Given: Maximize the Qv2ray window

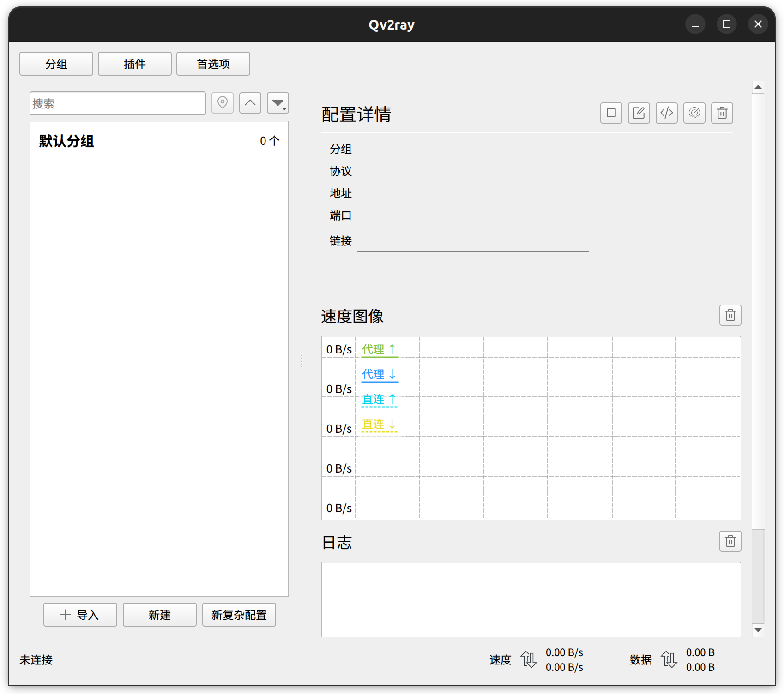Looking at the screenshot, I should (727, 24).
